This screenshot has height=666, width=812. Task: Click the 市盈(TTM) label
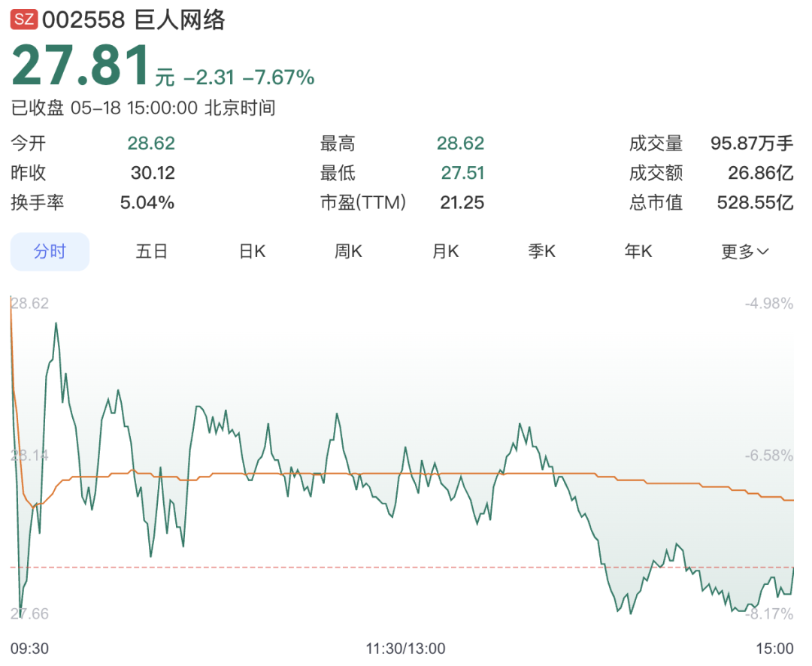[363, 202]
